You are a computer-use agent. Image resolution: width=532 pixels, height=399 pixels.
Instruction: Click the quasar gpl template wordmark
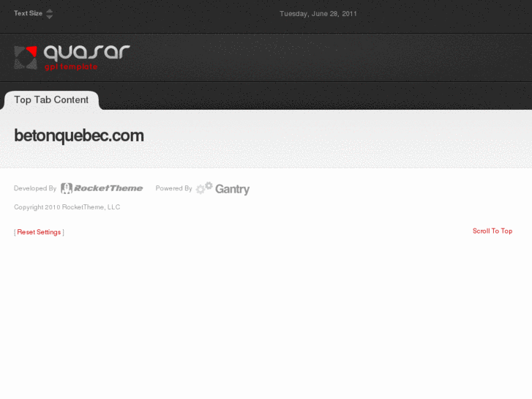[x=86, y=58]
